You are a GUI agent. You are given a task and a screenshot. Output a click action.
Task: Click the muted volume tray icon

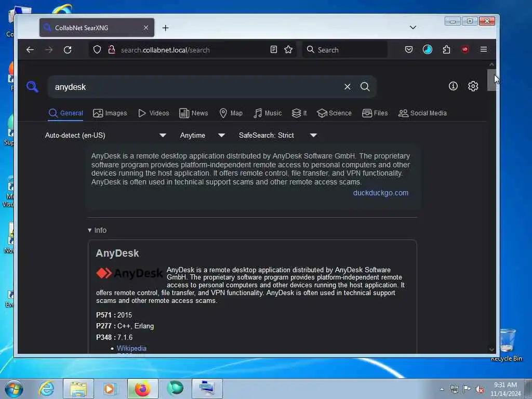pos(480,390)
